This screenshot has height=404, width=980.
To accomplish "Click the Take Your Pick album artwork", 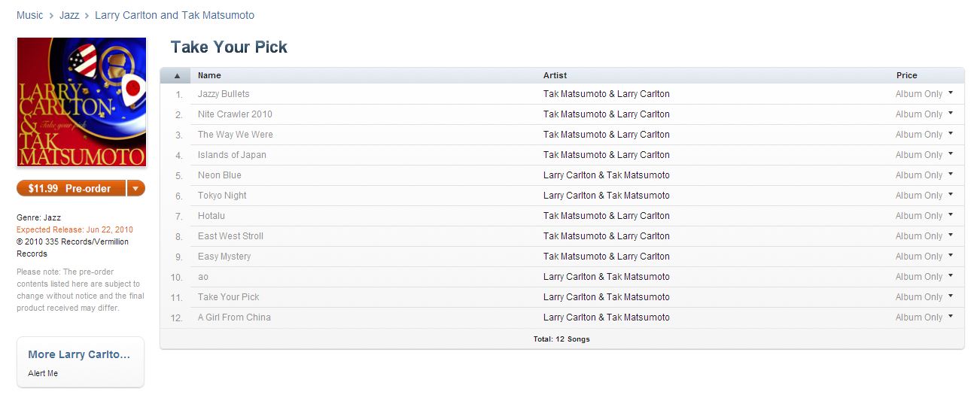I will point(81,102).
